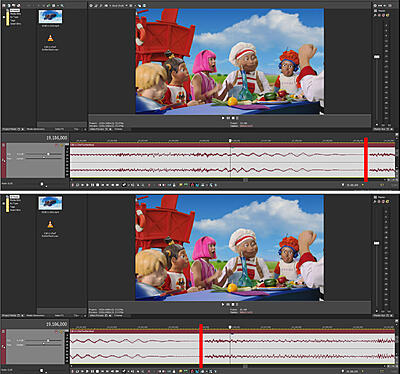
Task: Open the views dropdown in the upper Project Media toolbar
Action: 55,6
